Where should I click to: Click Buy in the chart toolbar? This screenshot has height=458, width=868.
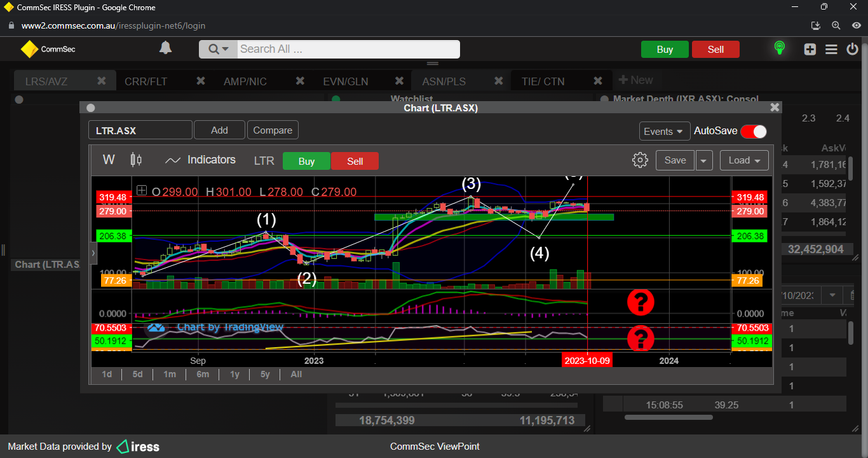(306, 161)
